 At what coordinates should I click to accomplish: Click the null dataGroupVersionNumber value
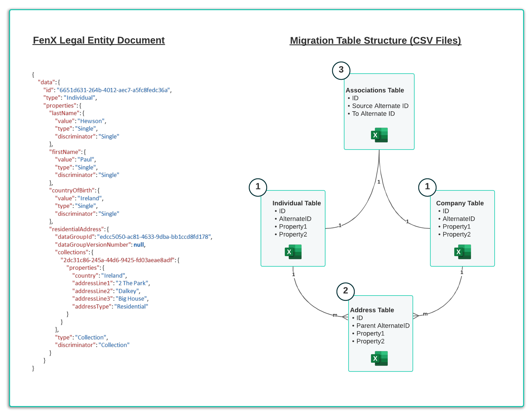[139, 245]
